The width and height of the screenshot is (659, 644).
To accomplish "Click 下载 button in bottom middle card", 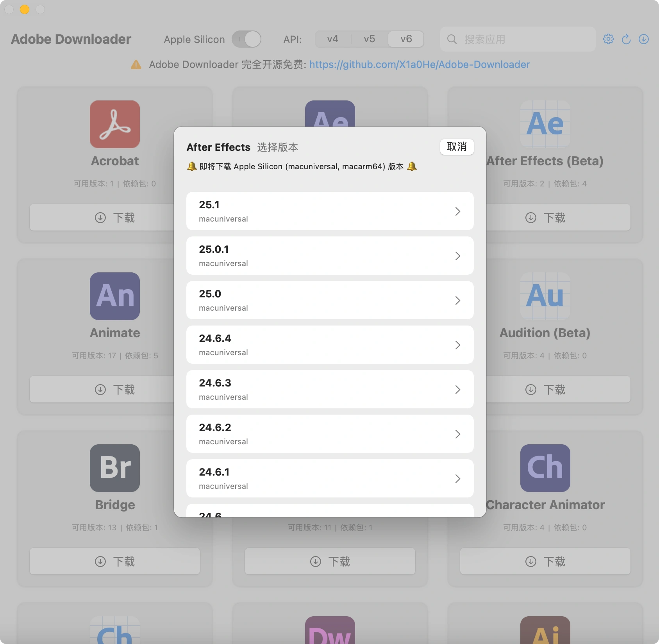I will click(x=330, y=562).
